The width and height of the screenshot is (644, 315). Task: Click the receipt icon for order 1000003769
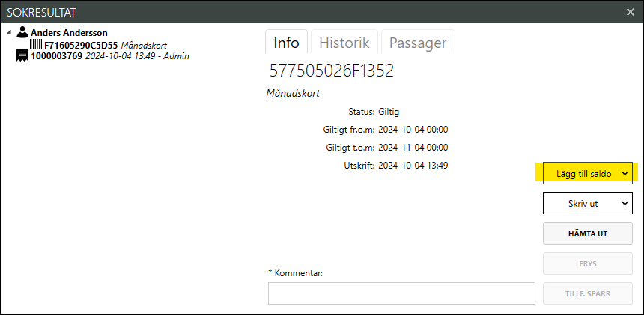click(x=22, y=55)
